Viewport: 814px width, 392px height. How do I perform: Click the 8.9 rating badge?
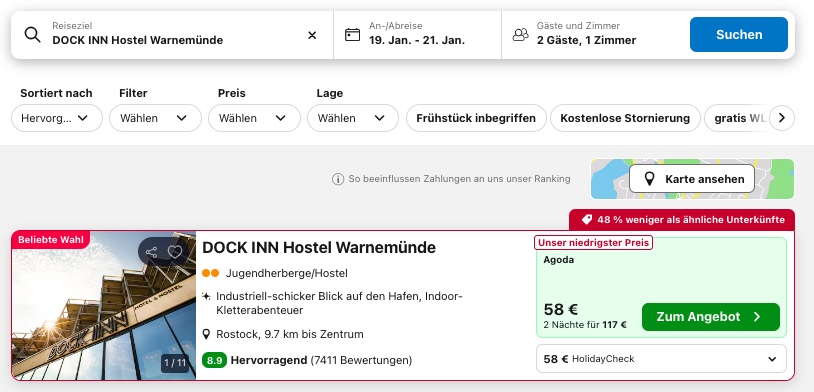[x=214, y=360]
